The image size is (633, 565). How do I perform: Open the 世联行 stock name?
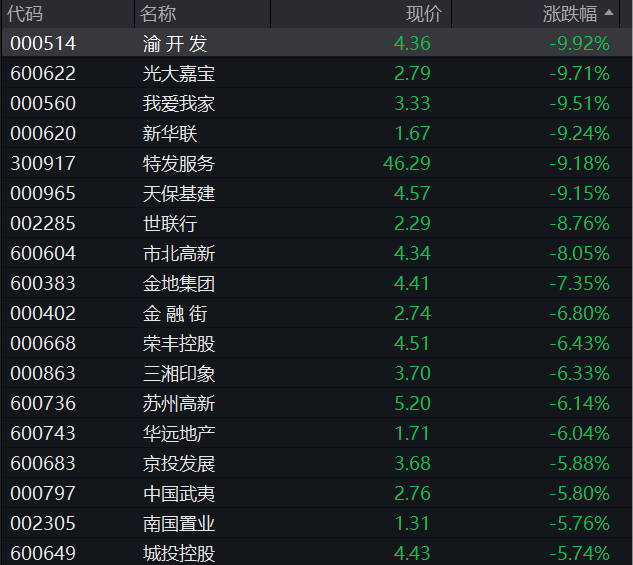(x=170, y=224)
